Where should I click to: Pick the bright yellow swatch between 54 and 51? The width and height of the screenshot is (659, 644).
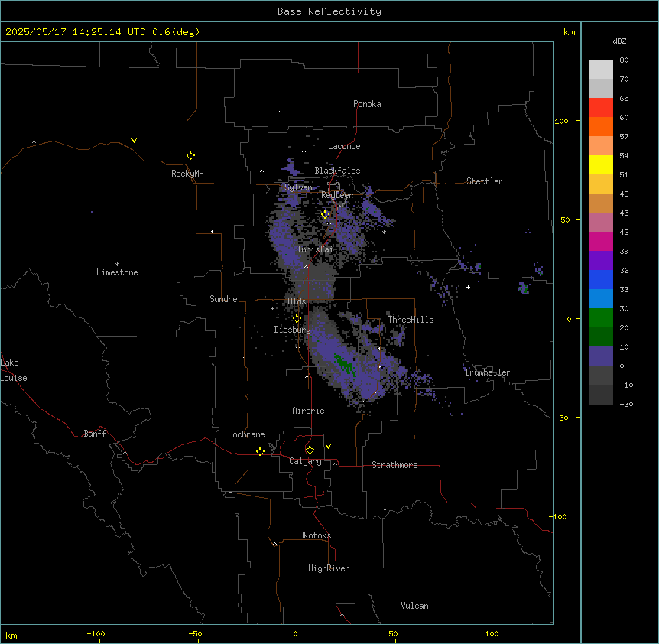(x=601, y=164)
